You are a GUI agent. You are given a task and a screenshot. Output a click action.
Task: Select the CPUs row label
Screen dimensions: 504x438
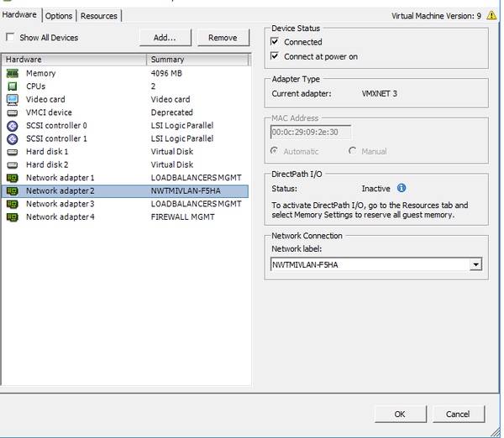point(35,86)
